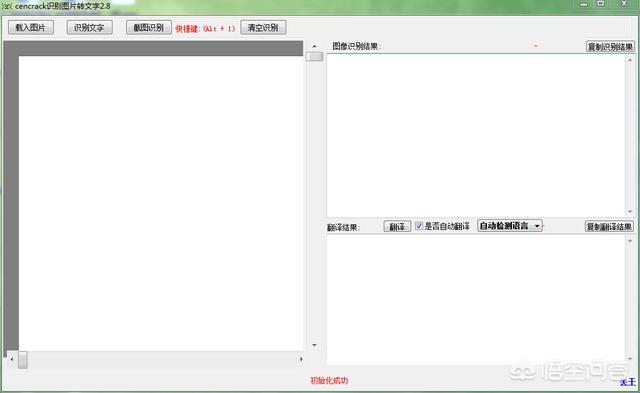Click inside the 翻译结果 text area

(x=476, y=300)
